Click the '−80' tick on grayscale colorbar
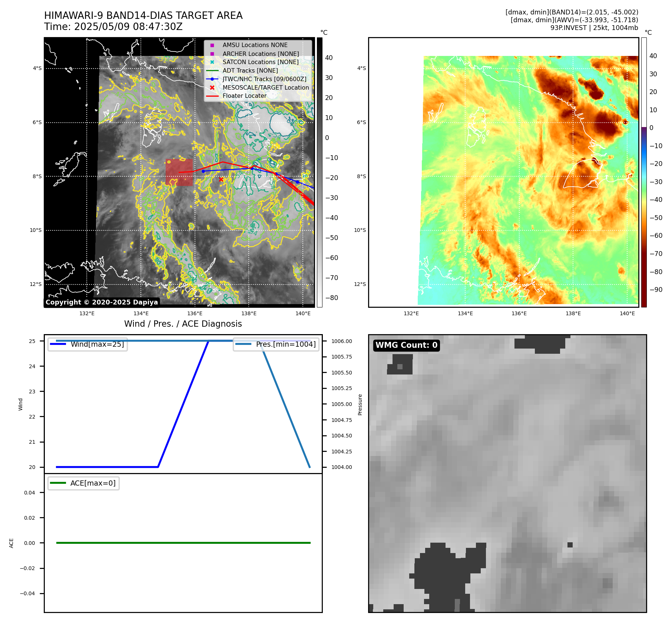This screenshot has width=672, height=626. tap(332, 298)
